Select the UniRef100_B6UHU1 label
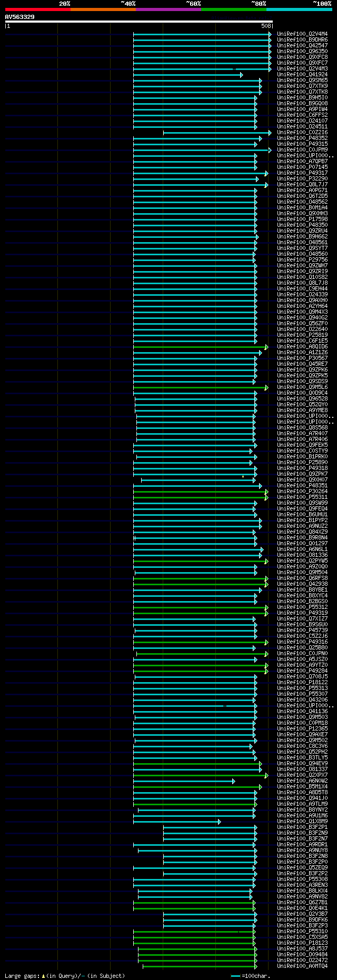The height and width of the screenshot is (980, 337). pos(302,515)
